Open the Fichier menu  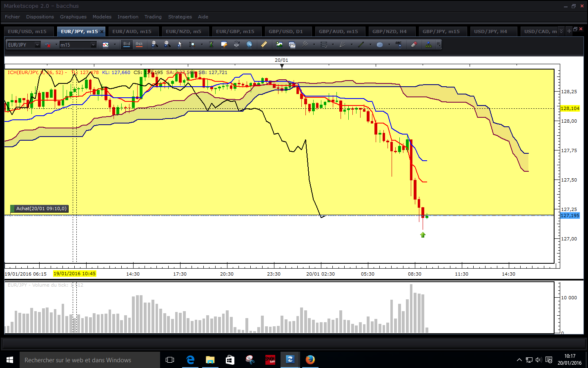[x=12, y=17]
